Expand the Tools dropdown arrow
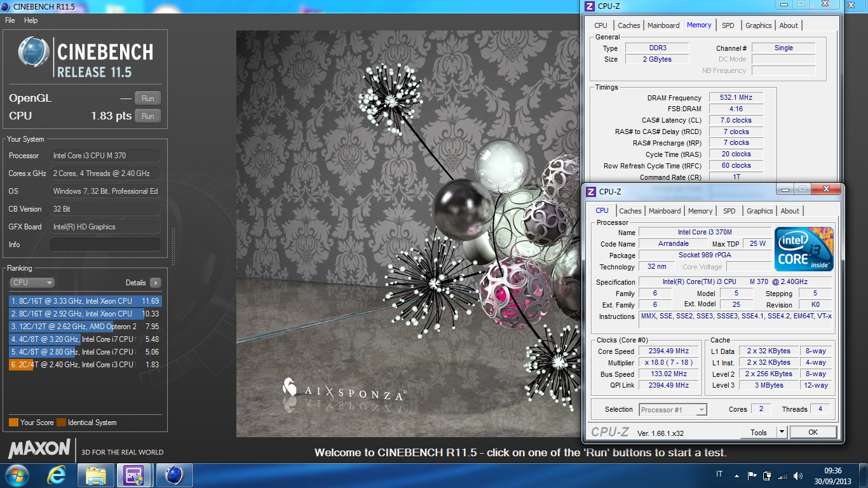868x488 pixels. (x=782, y=432)
